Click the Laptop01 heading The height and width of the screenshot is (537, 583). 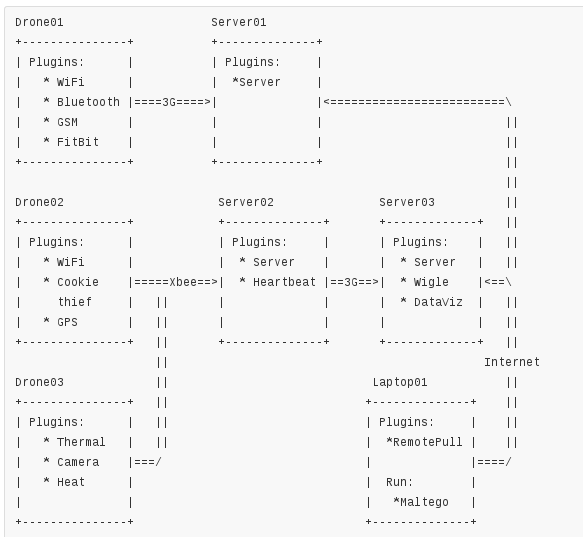[400, 382]
